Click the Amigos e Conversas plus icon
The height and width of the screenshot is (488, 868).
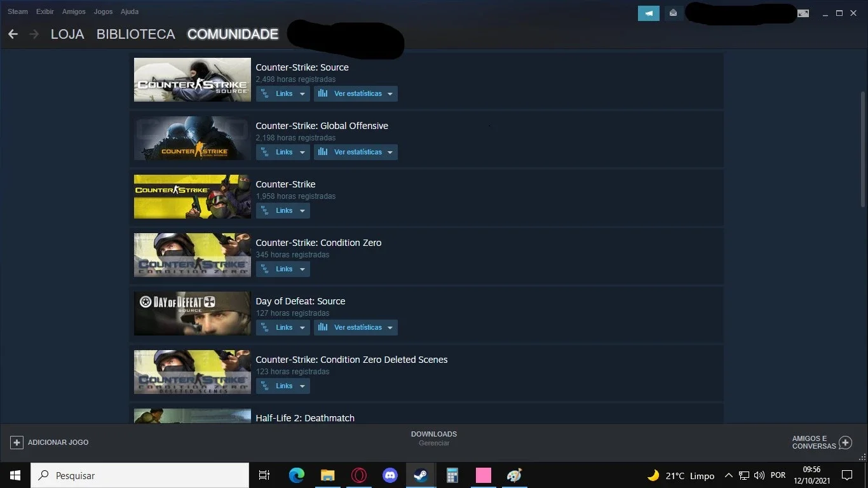[845, 442]
